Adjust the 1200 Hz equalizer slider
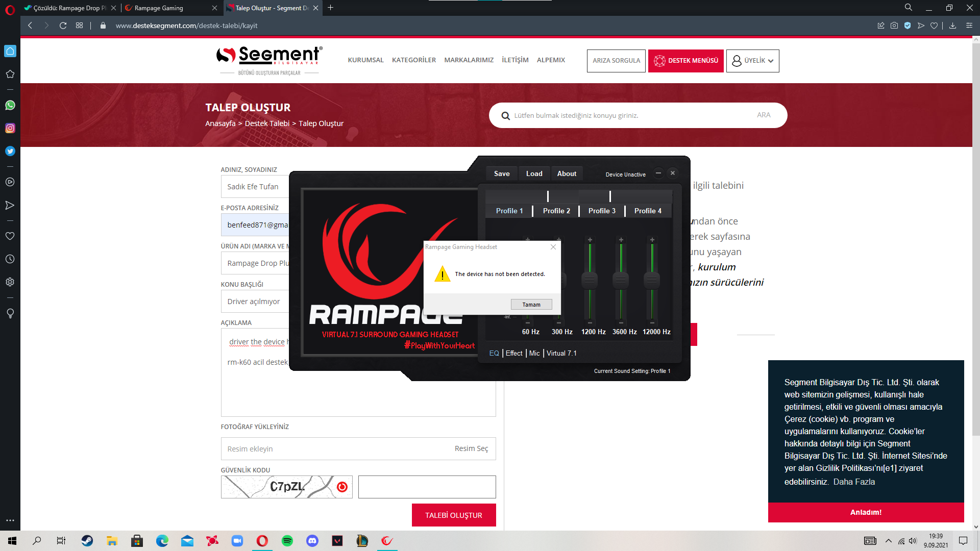 590,280
